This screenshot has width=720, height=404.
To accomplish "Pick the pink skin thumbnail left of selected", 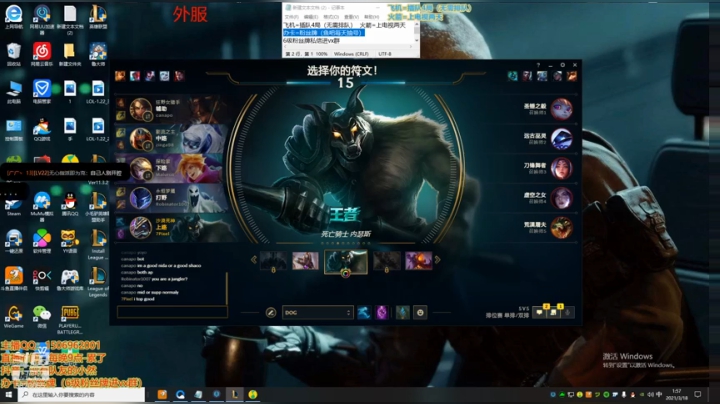I will tap(305, 261).
